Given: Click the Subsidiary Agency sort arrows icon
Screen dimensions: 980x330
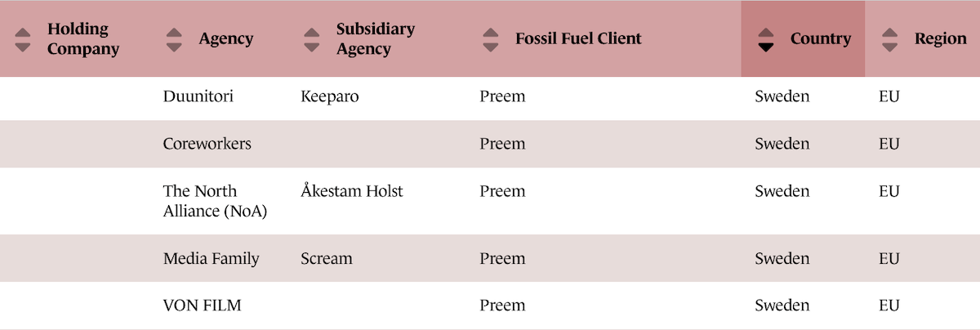Looking at the screenshot, I should (x=311, y=39).
